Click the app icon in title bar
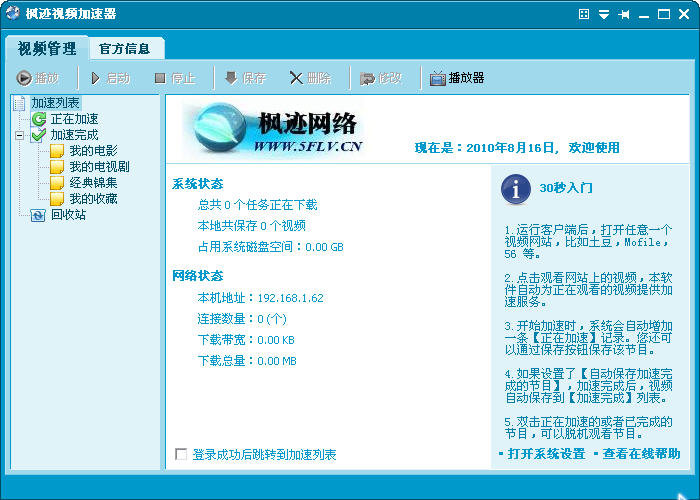Image resolution: width=700 pixels, height=500 pixels. point(12,13)
